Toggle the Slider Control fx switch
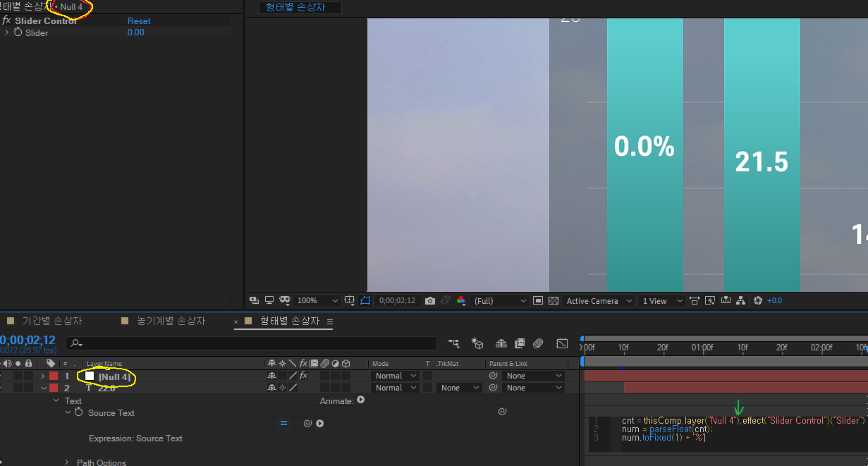868x466 pixels. pyautogui.click(x=6, y=20)
